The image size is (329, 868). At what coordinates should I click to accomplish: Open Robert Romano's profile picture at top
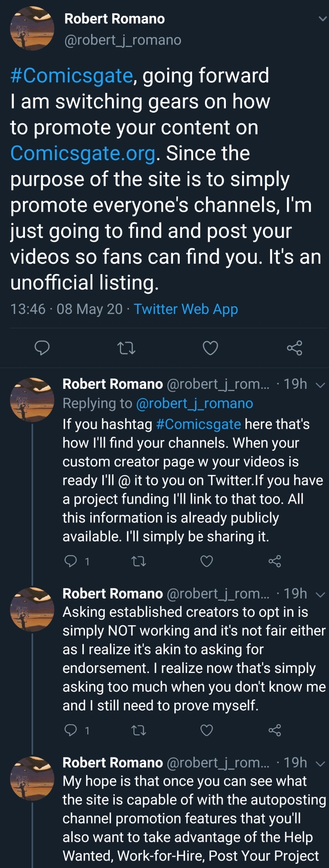(x=32, y=29)
